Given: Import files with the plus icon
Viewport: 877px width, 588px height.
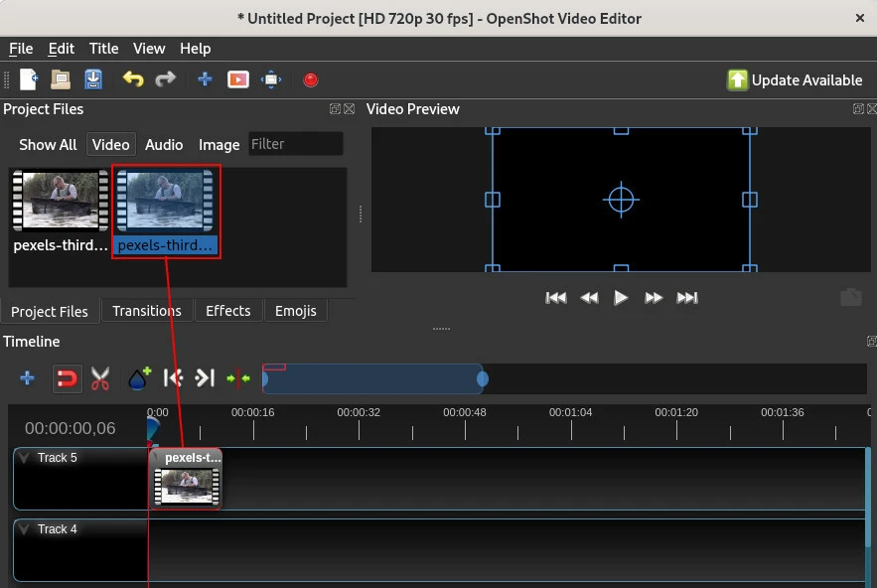Looking at the screenshot, I should (205, 79).
